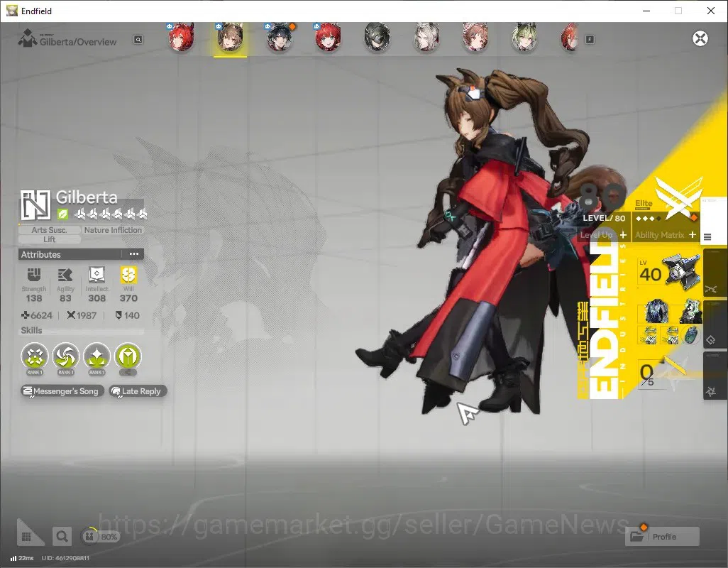Click the Q key previous-operator icon
Screen dimensions: 728x568
[138, 40]
